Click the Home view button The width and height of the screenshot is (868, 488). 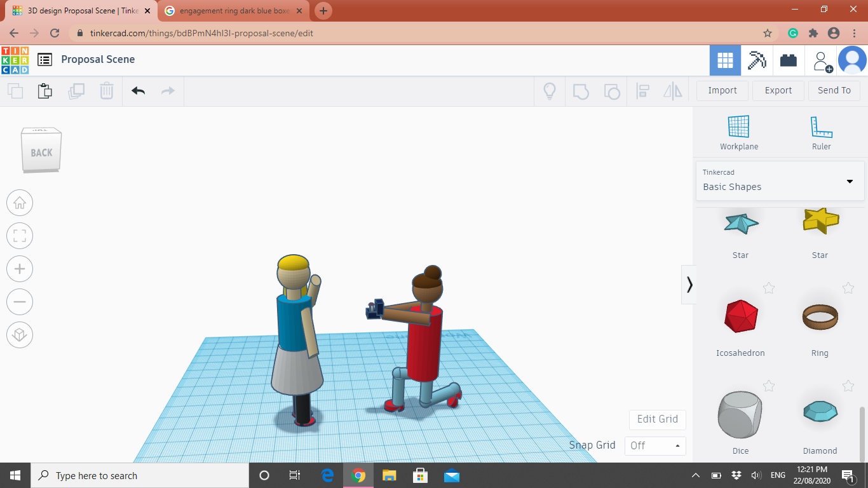[x=20, y=203]
